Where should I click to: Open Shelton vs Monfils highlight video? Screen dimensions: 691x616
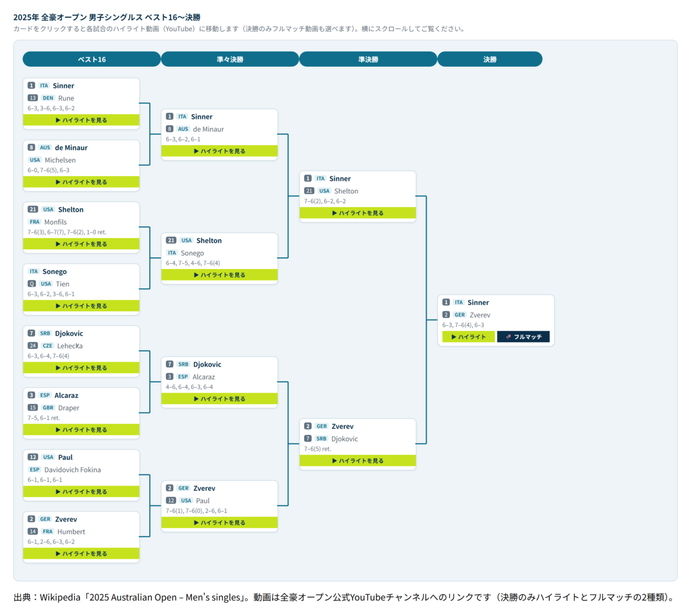tap(81, 244)
